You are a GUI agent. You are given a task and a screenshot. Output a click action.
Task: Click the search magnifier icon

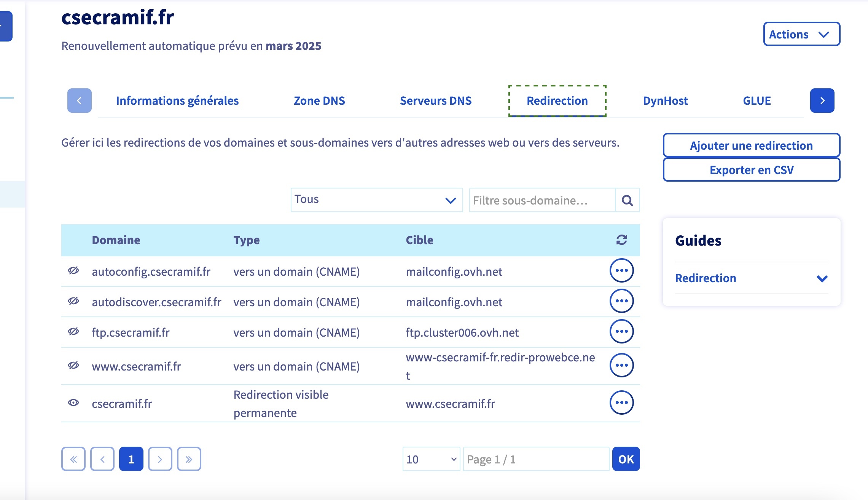[627, 200]
